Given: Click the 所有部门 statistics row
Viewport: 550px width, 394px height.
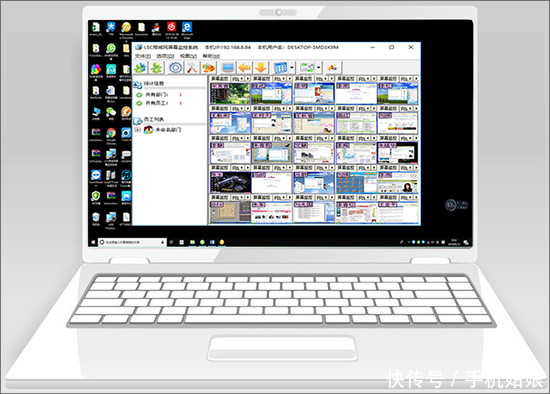Looking at the screenshot, I should pyautogui.click(x=157, y=95).
